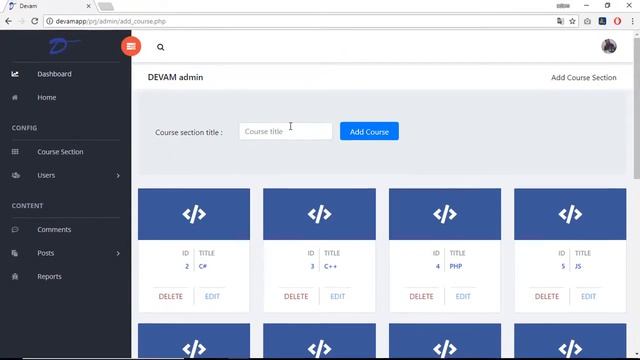
Task: Delete the C++ course
Action: (296, 296)
